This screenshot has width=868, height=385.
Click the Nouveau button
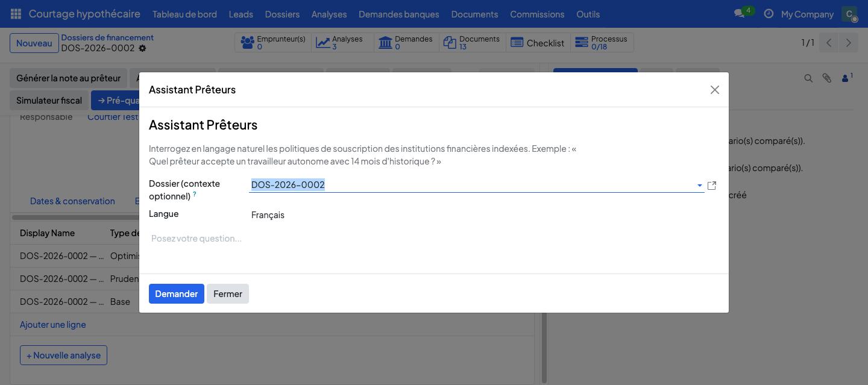point(34,43)
